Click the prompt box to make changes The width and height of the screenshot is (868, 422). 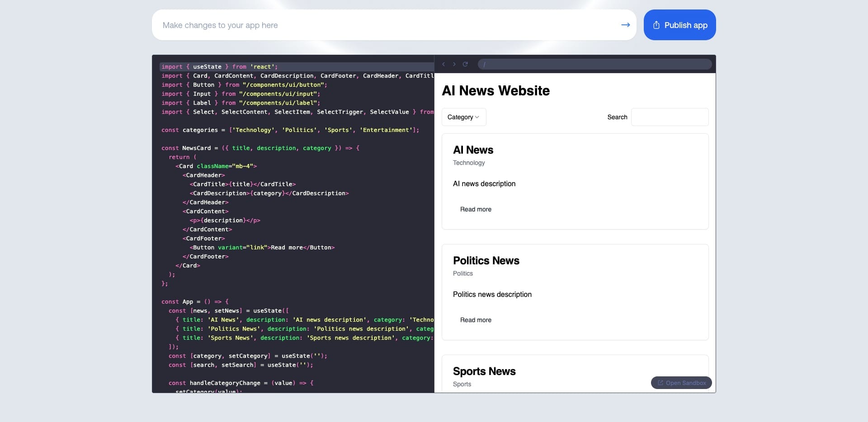pos(384,25)
